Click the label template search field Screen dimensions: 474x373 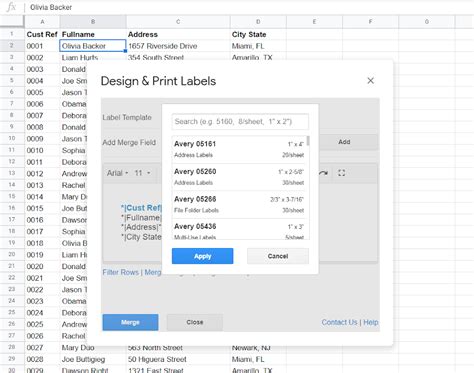pyautogui.click(x=240, y=122)
